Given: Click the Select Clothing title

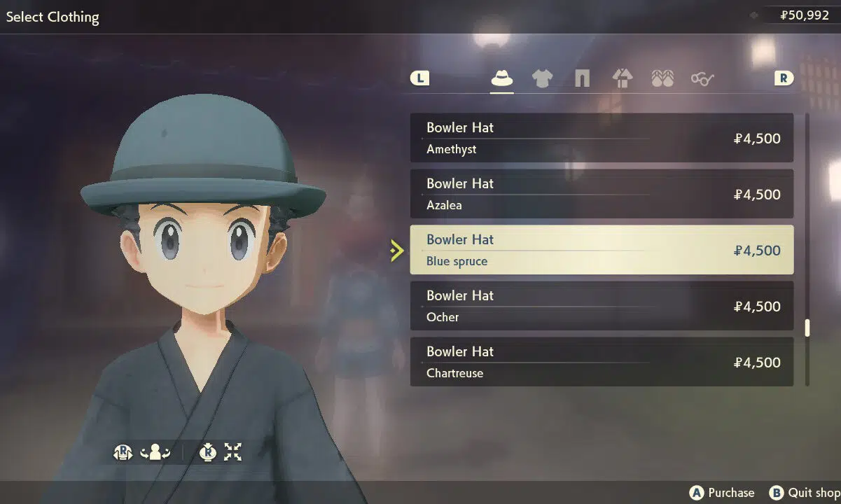Looking at the screenshot, I should point(53,17).
